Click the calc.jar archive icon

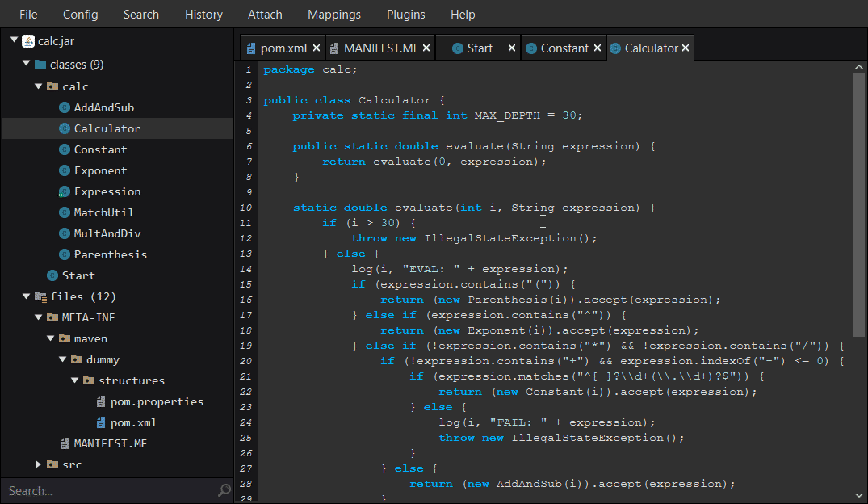point(28,41)
